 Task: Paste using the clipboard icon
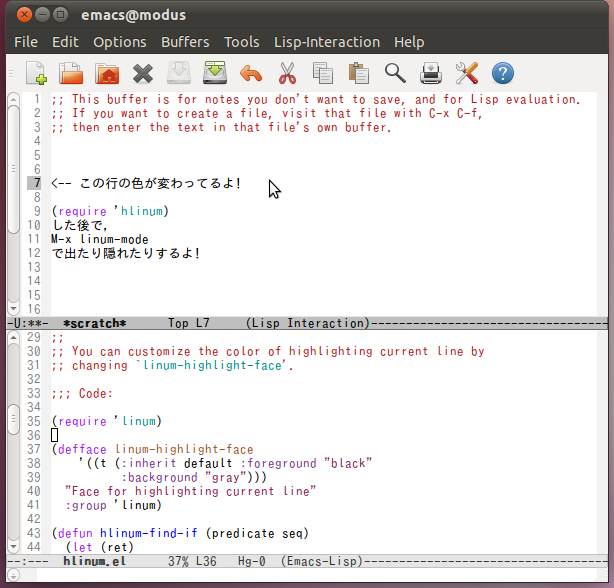pos(359,73)
